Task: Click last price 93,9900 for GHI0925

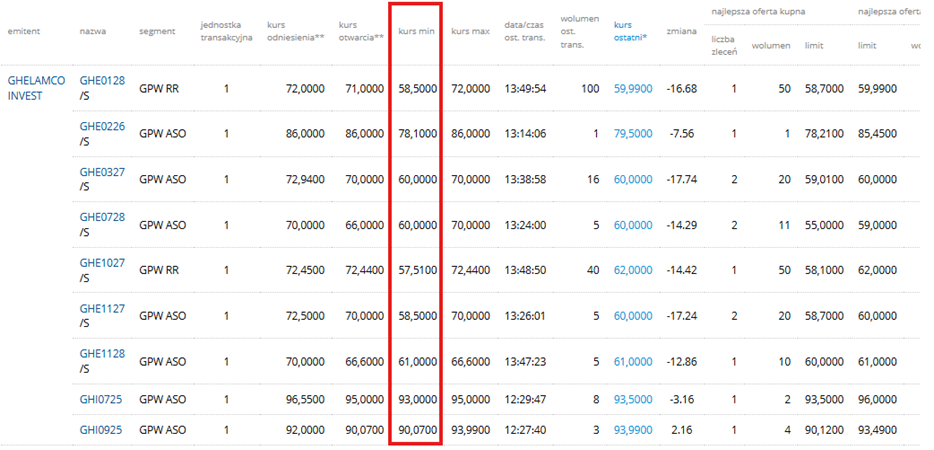Action: pyautogui.click(x=632, y=430)
